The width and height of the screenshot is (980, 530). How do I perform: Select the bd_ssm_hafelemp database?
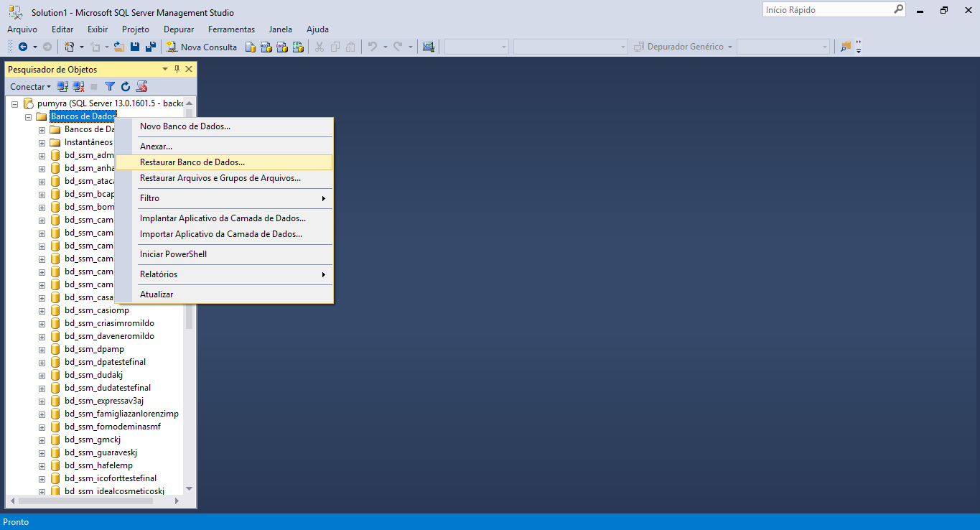coord(98,465)
